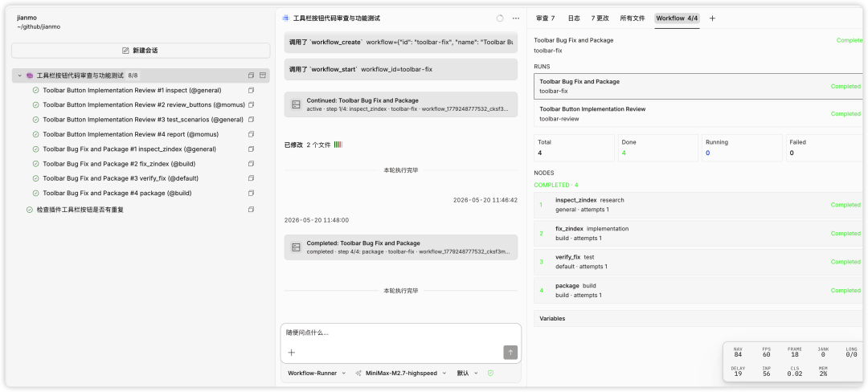
Task: Switch to the 所有文件 tab
Action: point(633,18)
